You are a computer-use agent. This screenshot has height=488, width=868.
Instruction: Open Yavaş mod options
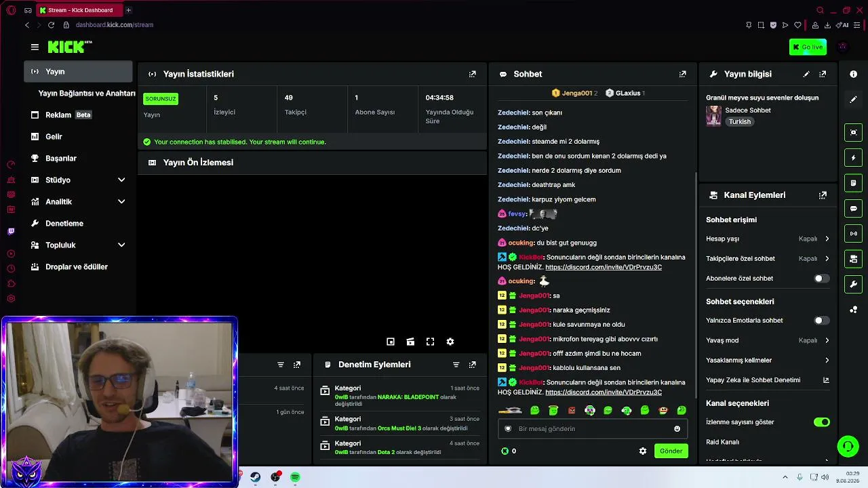[768, 340]
